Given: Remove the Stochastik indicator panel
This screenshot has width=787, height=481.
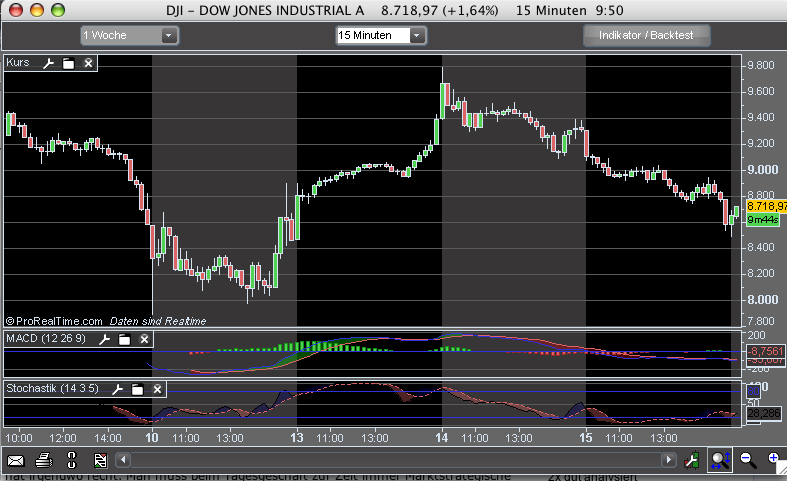Looking at the screenshot, I should coord(157,389).
